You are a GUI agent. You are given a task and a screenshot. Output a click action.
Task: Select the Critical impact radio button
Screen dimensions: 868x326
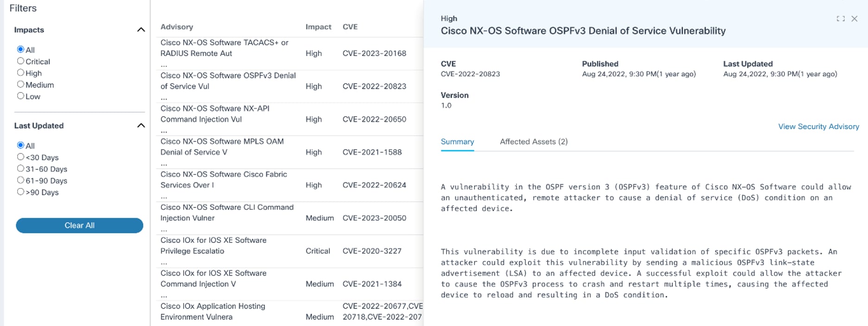[20, 61]
